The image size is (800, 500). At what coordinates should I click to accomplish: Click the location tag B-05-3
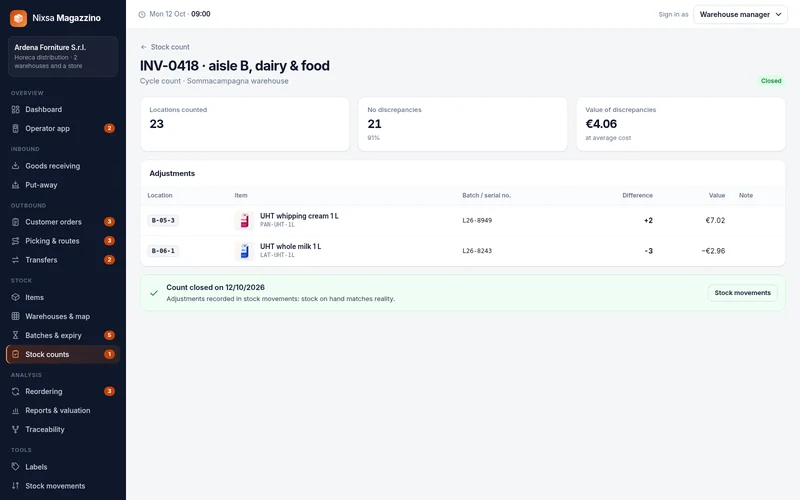click(x=163, y=220)
